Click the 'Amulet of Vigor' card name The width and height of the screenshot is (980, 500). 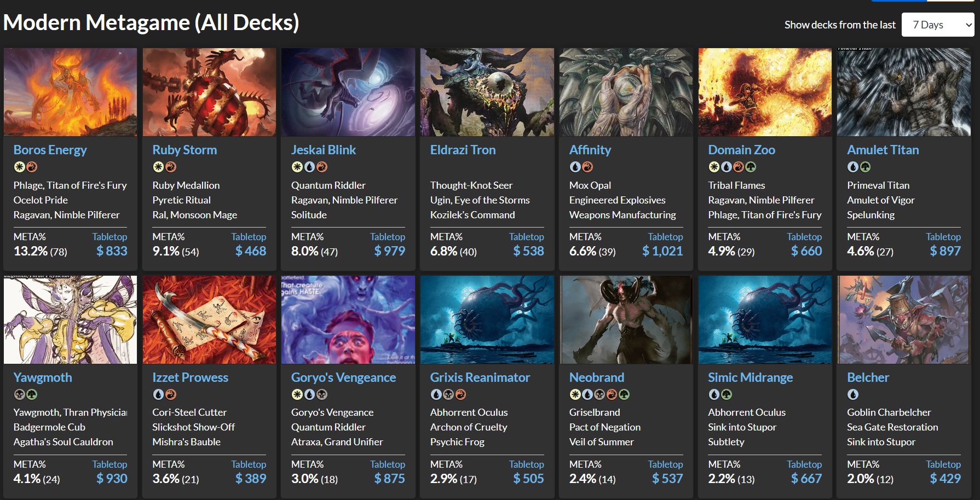click(x=881, y=200)
